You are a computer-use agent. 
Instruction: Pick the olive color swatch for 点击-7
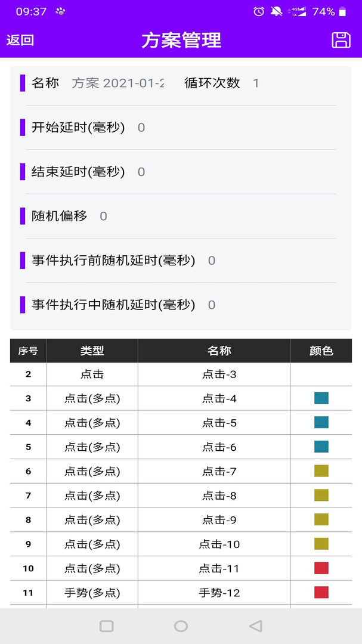pyautogui.click(x=321, y=471)
